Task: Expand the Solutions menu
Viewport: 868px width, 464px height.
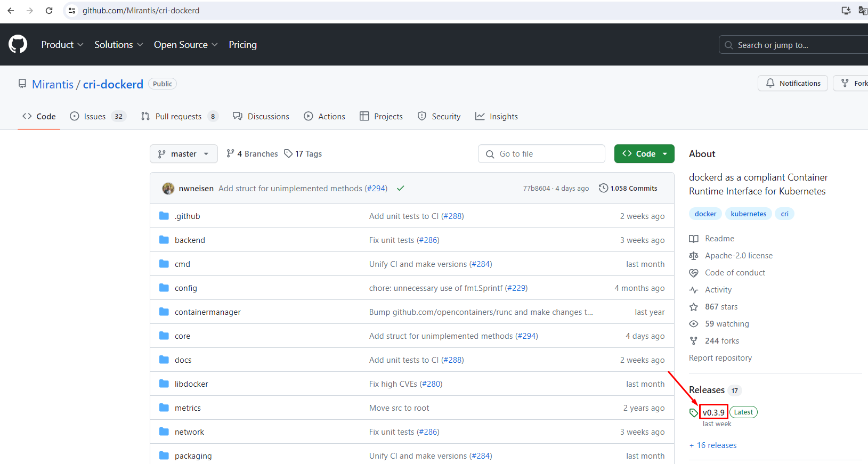Action: (x=119, y=45)
